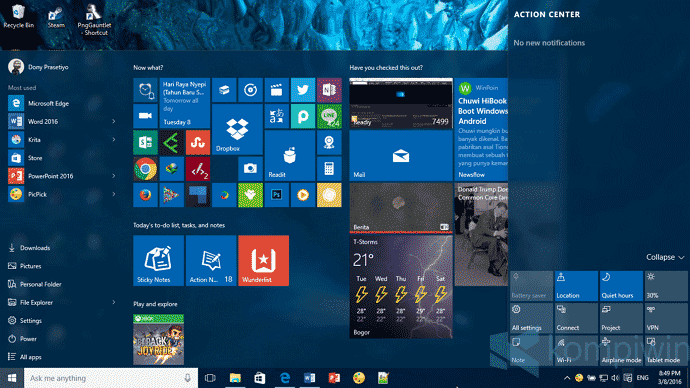Image resolution: width=690 pixels, height=388 pixels.
Task: Open the Camera tile
Action: tap(250, 169)
